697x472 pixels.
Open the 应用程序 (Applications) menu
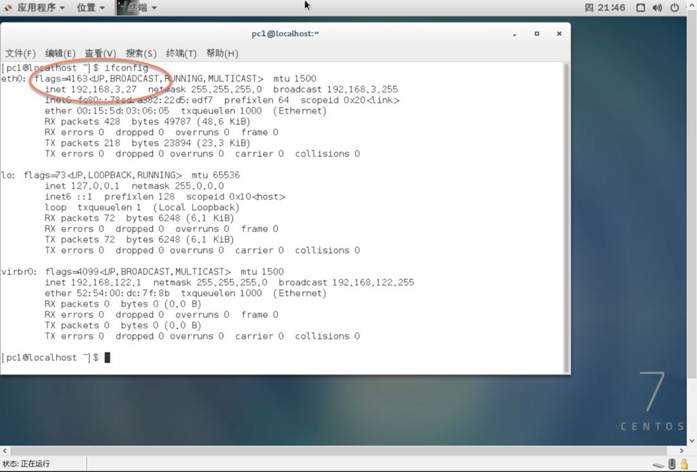click(36, 7)
